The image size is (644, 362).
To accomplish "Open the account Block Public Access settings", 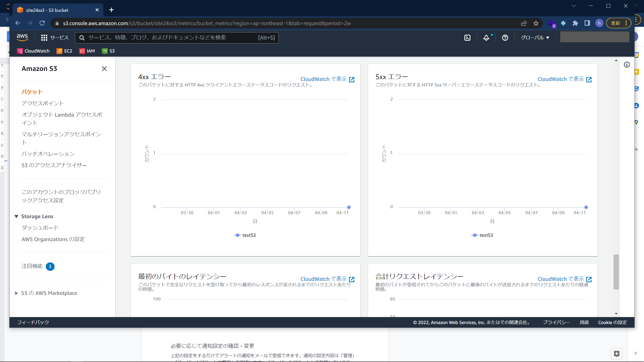I will click(x=61, y=196).
